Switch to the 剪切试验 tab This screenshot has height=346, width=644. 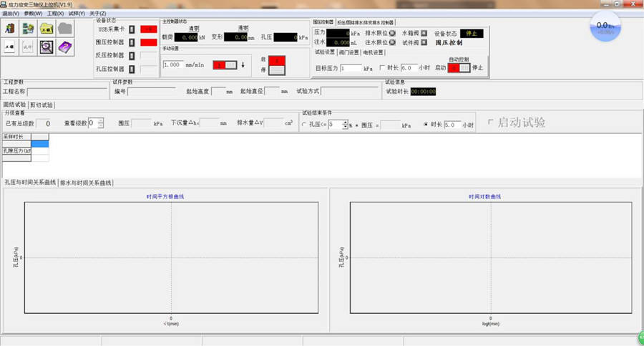pyautogui.click(x=42, y=105)
